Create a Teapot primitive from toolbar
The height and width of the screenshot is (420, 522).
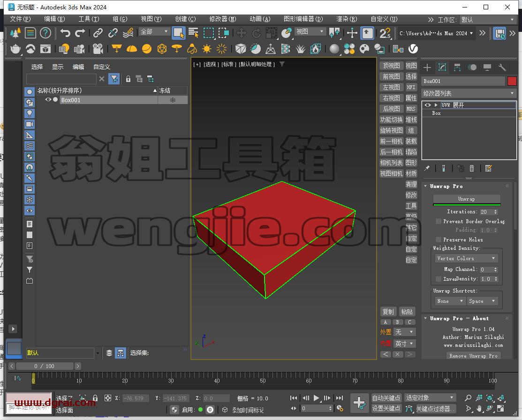(15, 49)
